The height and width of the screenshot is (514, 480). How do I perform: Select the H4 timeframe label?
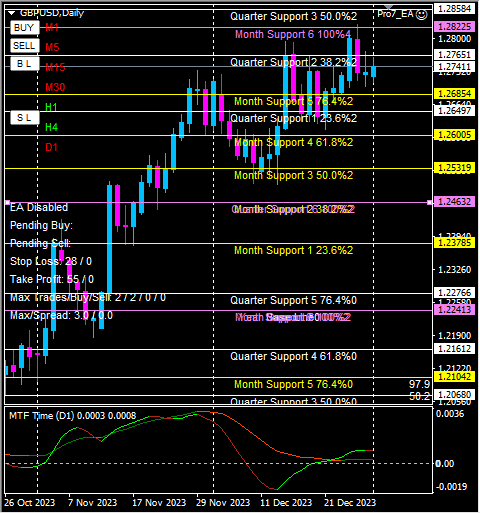(52, 127)
